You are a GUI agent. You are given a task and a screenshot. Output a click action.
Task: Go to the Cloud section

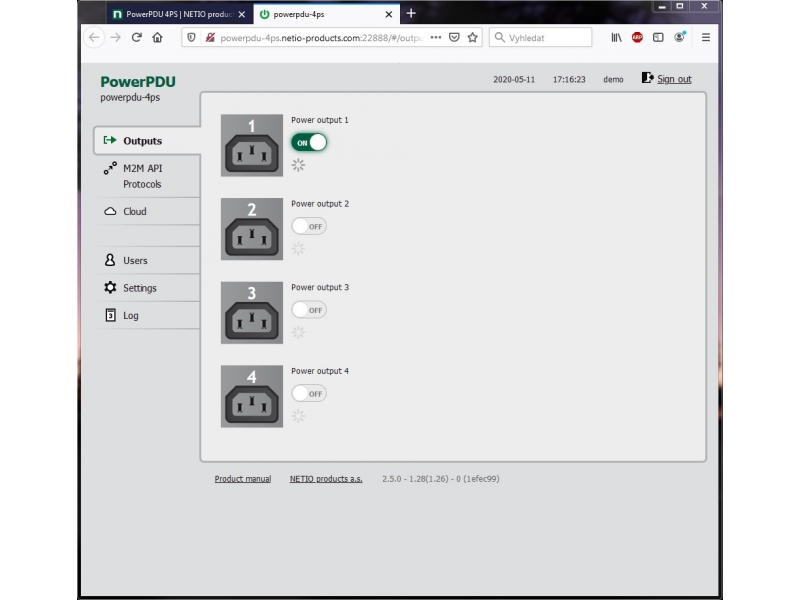coord(147,211)
